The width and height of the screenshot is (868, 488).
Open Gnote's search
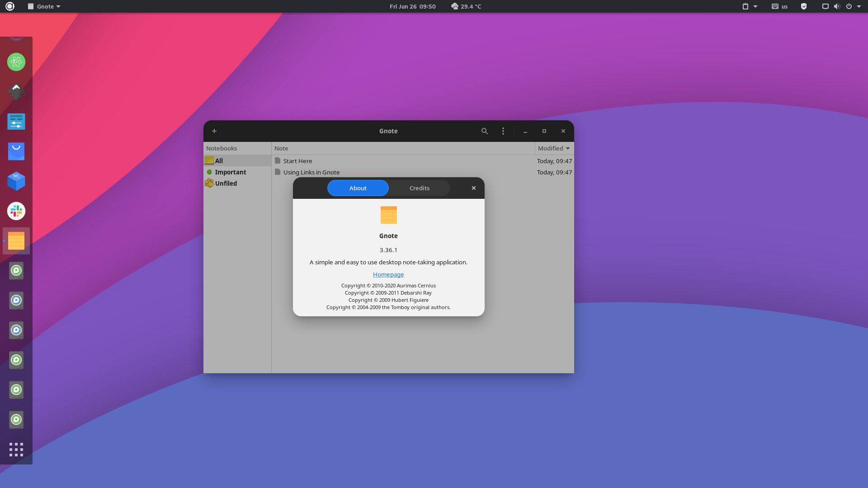pyautogui.click(x=484, y=131)
